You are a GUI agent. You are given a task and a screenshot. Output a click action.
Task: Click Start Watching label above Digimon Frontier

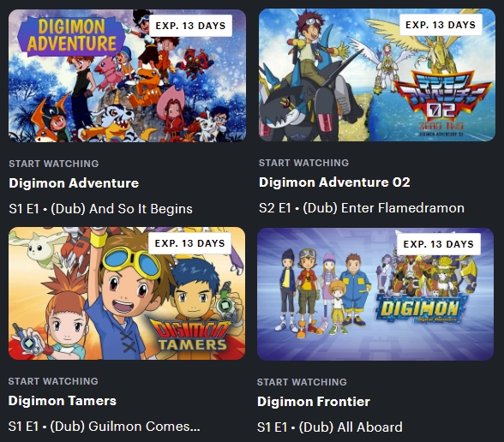coord(302,382)
